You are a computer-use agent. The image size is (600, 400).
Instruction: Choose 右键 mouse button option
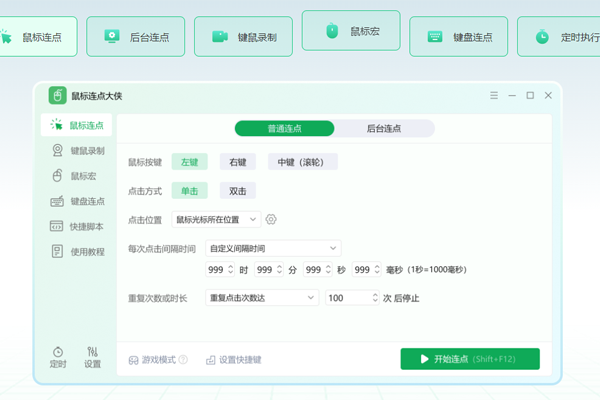coord(238,162)
